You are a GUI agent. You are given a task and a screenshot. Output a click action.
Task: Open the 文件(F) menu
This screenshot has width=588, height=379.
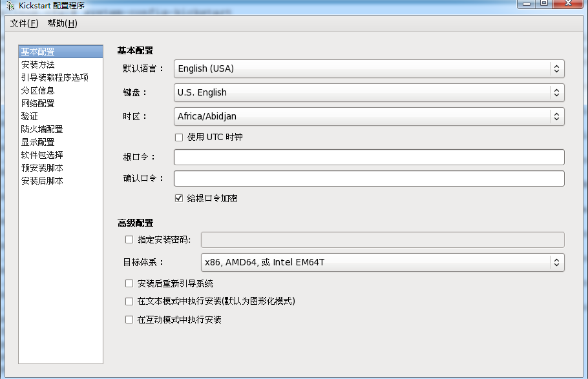tap(24, 23)
